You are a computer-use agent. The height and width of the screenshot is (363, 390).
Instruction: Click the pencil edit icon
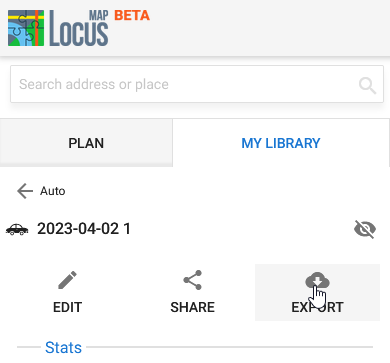pyautogui.click(x=67, y=280)
